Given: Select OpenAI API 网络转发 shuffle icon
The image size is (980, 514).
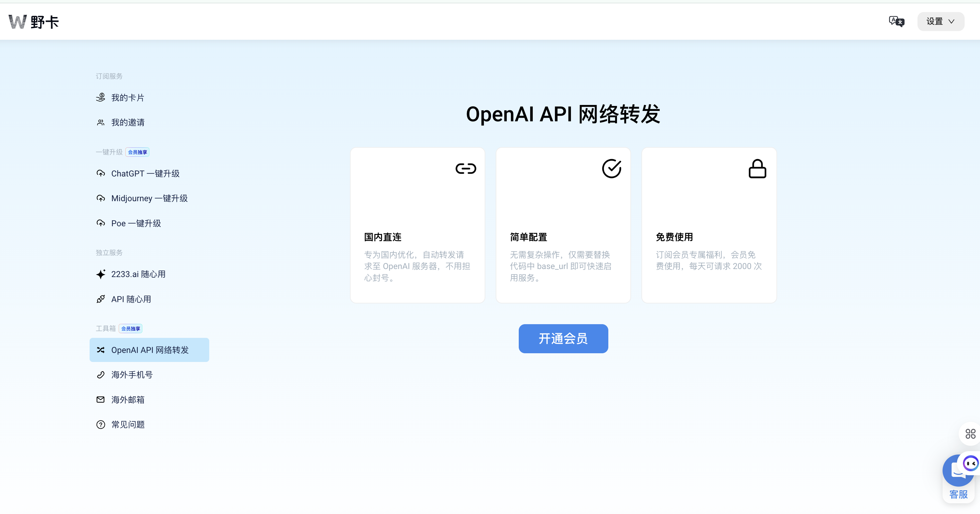Looking at the screenshot, I should 101,350.
